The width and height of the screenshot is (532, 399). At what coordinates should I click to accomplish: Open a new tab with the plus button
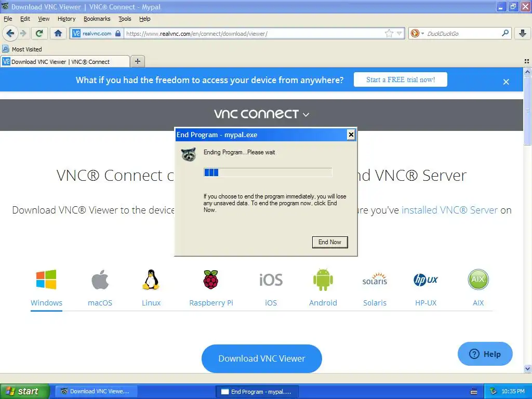coord(137,61)
